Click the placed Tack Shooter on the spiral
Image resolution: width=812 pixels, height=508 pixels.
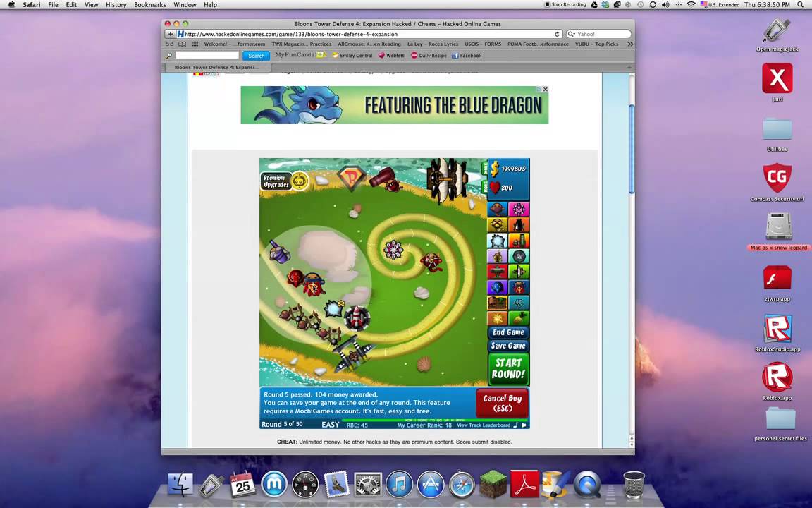pyautogui.click(x=393, y=250)
